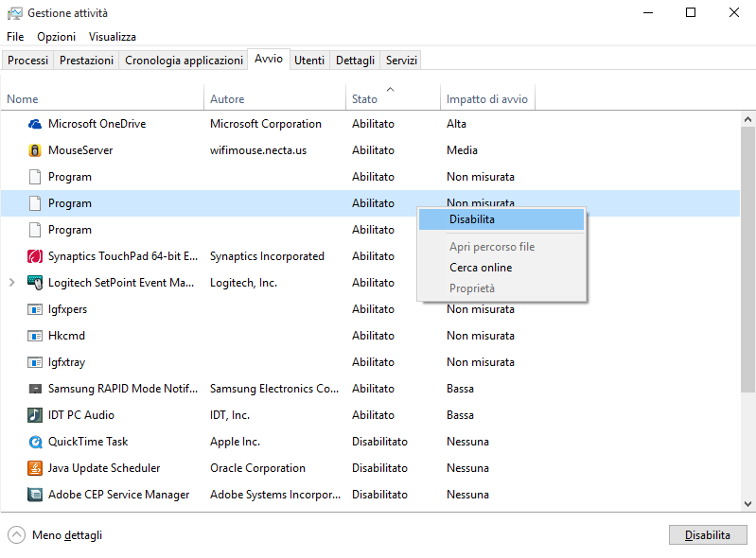
Task: Click the Apple Inc. author cell
Action: (x=235, y=442)
